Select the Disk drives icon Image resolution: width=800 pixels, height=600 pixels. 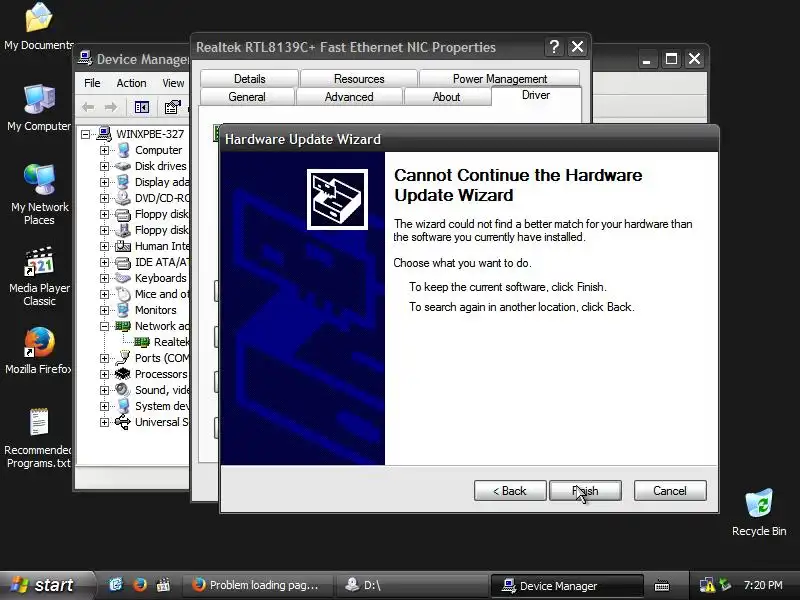(x=122, y=166)
